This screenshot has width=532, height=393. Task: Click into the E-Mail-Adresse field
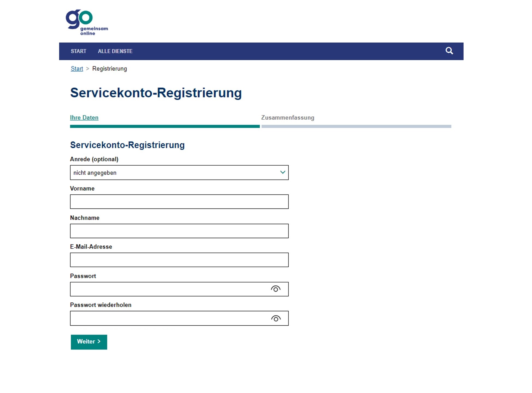click(179, 260)
